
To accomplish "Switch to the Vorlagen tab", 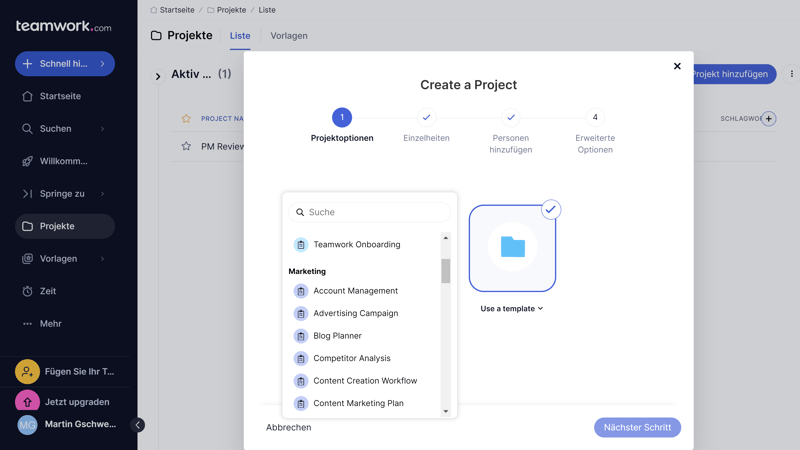I will tap(289, 36).
